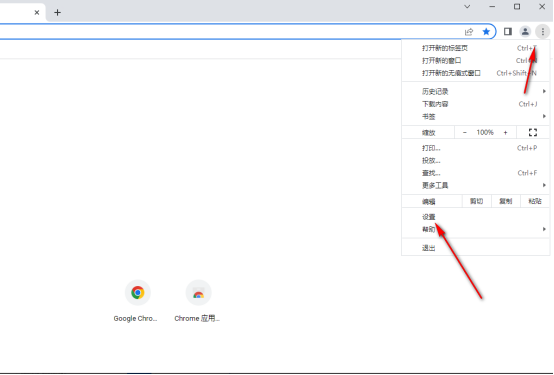The width and height of the screenshot is (554, 375).
Task: Click the 100% zoom value
Action: click(485, 133)
